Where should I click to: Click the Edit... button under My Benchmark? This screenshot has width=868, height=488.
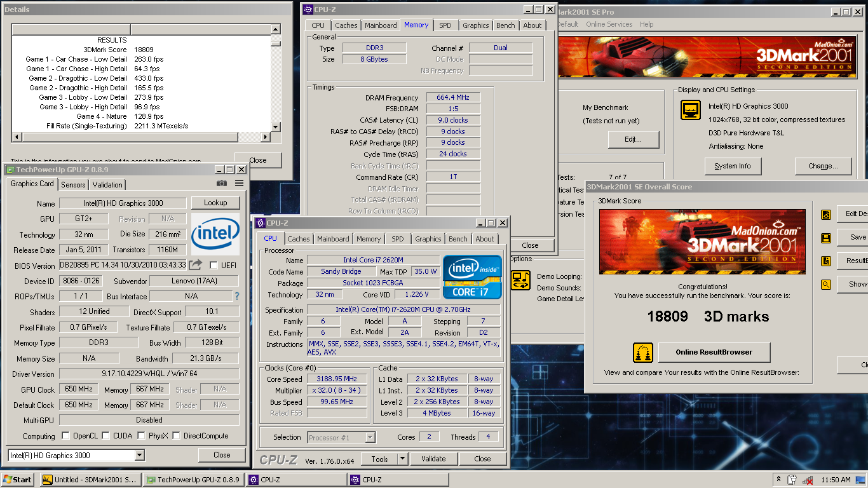[x=634, y=139]
